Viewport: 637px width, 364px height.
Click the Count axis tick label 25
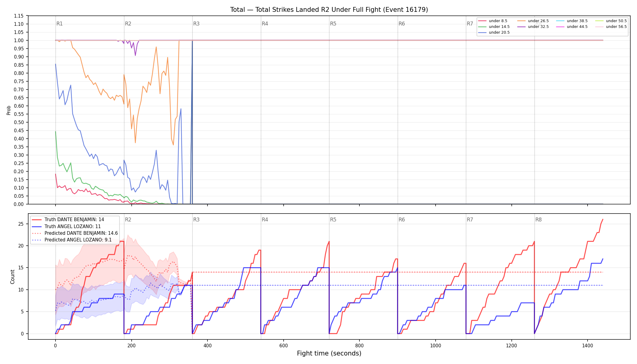click(x=21, y=224)
